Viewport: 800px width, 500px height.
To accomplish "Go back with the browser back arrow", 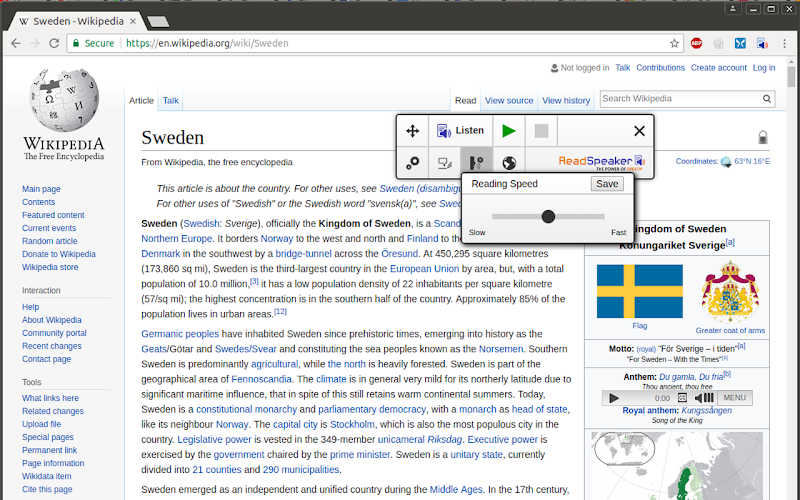I will 16,43.
